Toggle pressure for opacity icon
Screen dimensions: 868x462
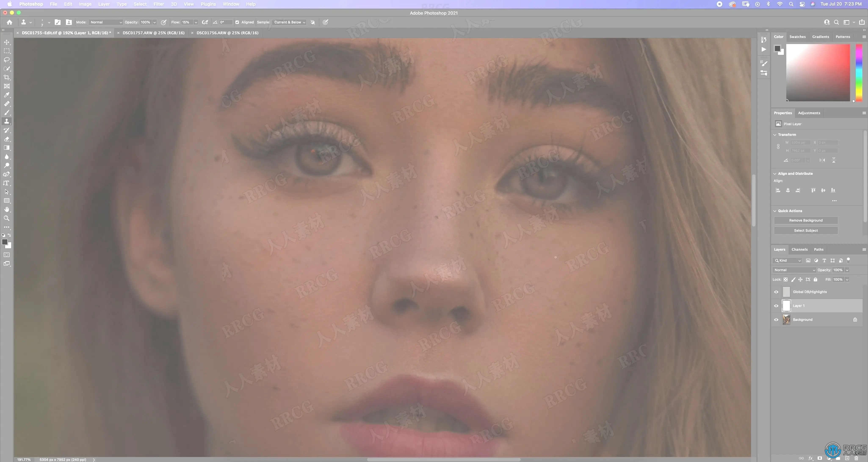[163, 22]
